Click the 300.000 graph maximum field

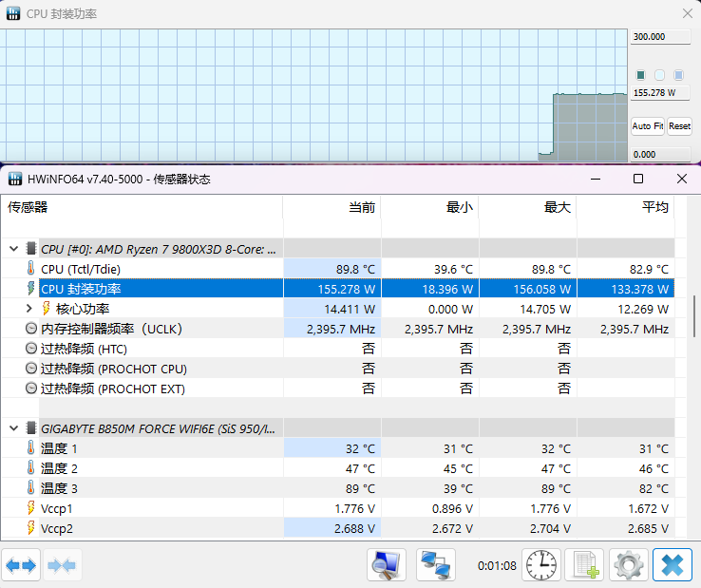click(660, 37)
